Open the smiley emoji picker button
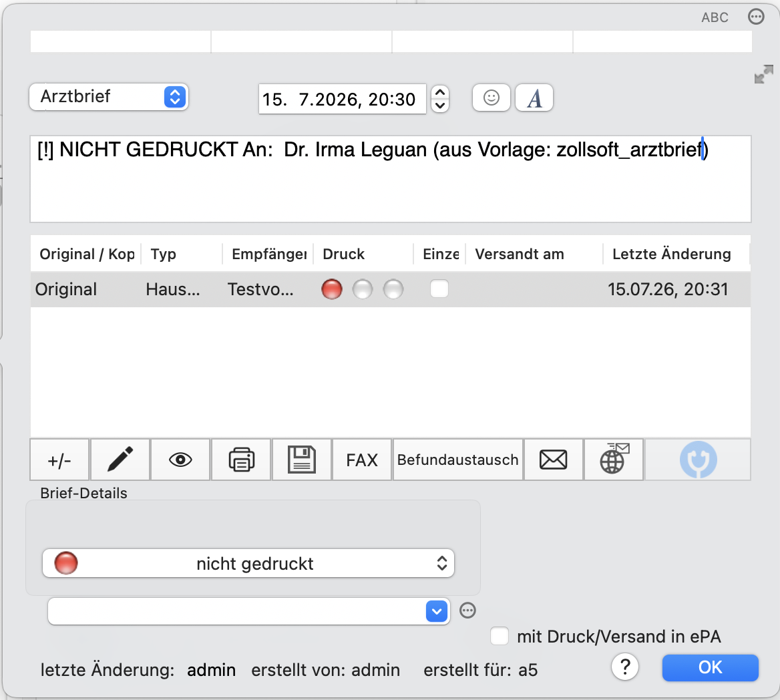The width and height of the screenshot is (780, 700). point(492,98)
